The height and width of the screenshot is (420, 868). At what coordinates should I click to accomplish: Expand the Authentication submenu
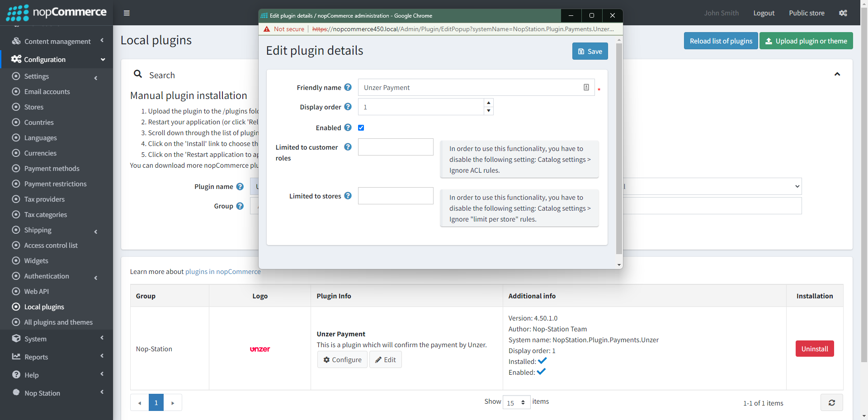tap(57, 276)
